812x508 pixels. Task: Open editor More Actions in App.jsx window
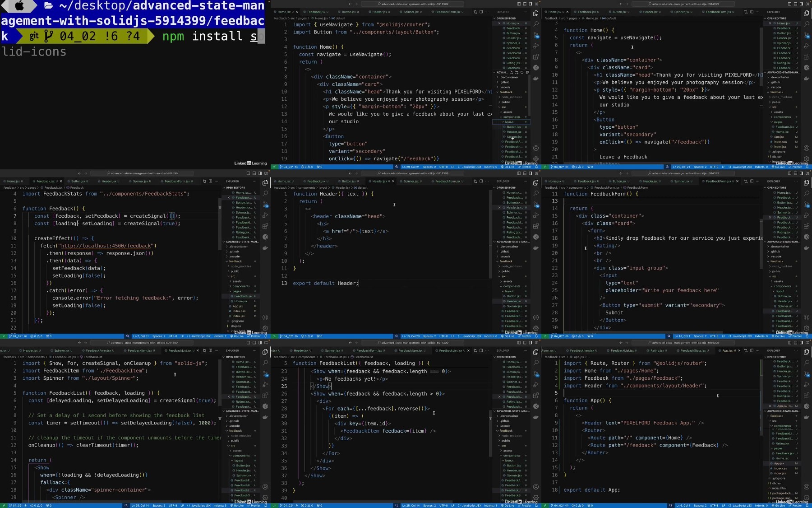point(757,350)
